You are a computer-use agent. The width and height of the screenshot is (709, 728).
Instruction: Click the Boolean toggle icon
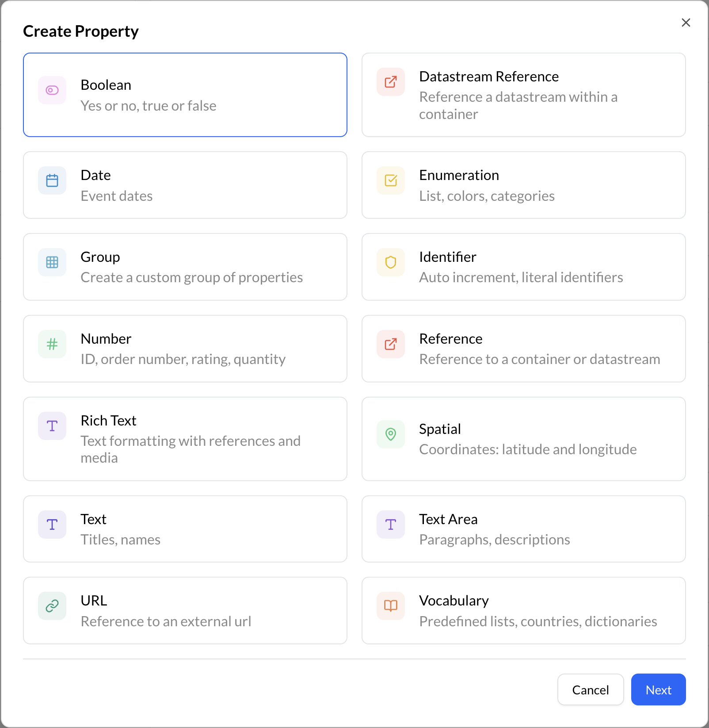52,90
